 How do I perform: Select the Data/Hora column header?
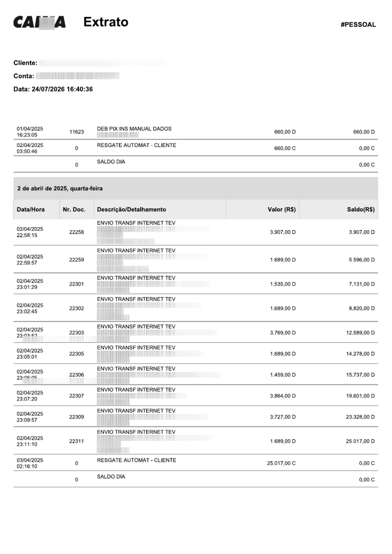click(31, 210)
